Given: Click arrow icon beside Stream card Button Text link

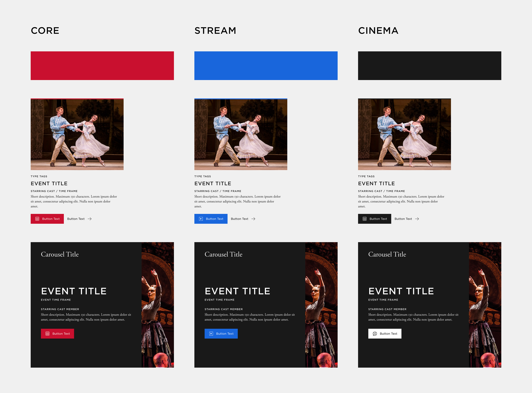Looking at the screenshot, I should pyautogui.click(x=253, y=219).
